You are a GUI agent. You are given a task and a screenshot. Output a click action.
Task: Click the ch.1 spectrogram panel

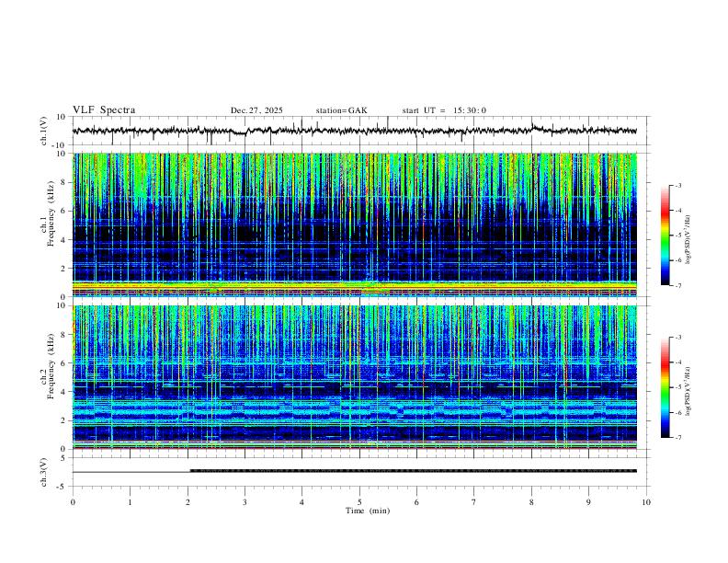pos(355,224)
